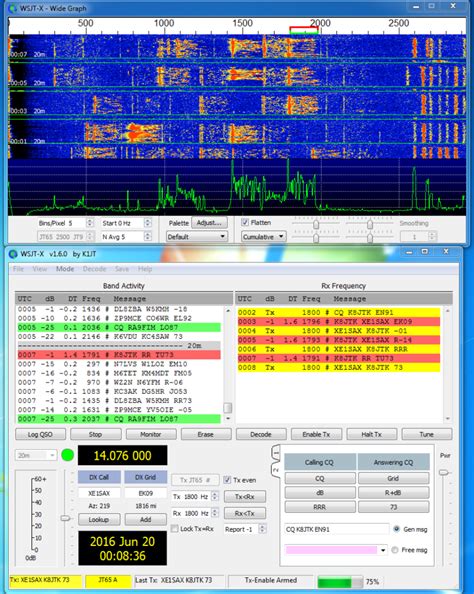This screenshot has height=594, width=474.
Task: Click the Grid message button
Action: pos(393,478)
